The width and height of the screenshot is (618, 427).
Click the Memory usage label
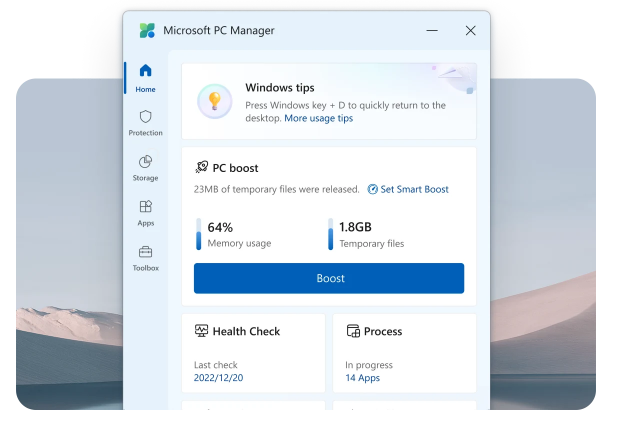[239, 243]
